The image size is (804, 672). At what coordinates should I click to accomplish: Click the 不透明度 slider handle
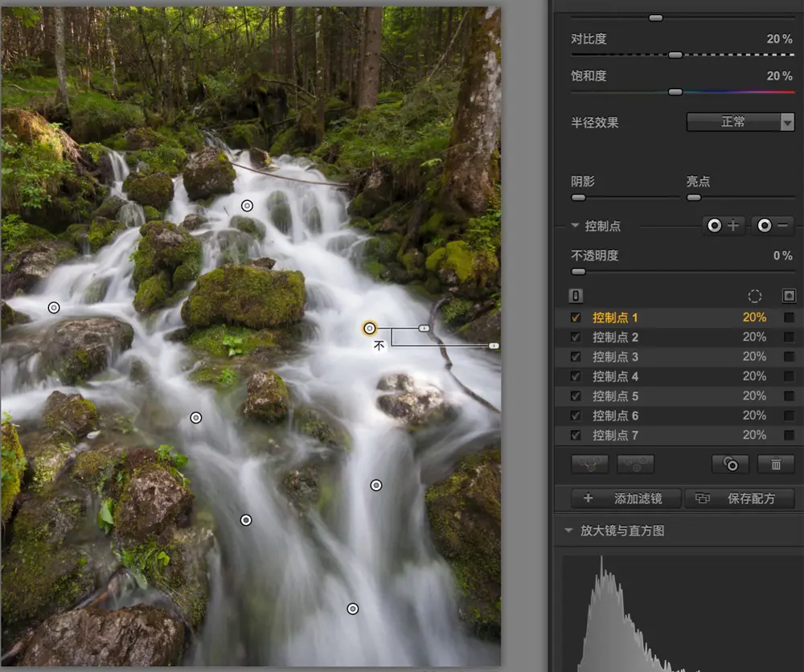[x=578, y=272]
